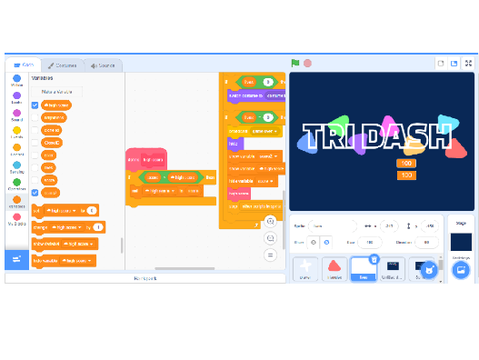The image size is (479, 360).
Task: Open dropdown in palette hide variable block
Action: (x=76, y=261)
